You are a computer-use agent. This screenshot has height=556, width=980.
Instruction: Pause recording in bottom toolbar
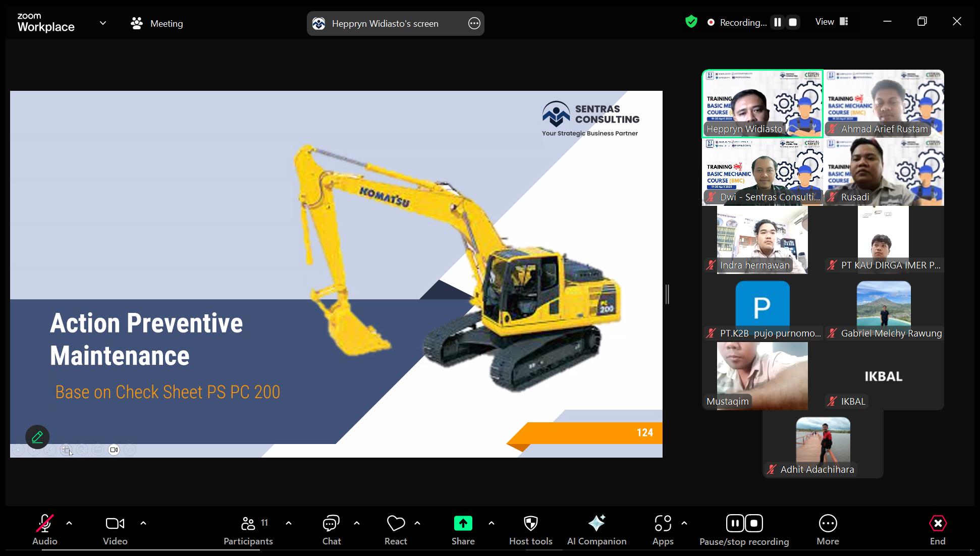pyautogui.click(x=735, y=523)
